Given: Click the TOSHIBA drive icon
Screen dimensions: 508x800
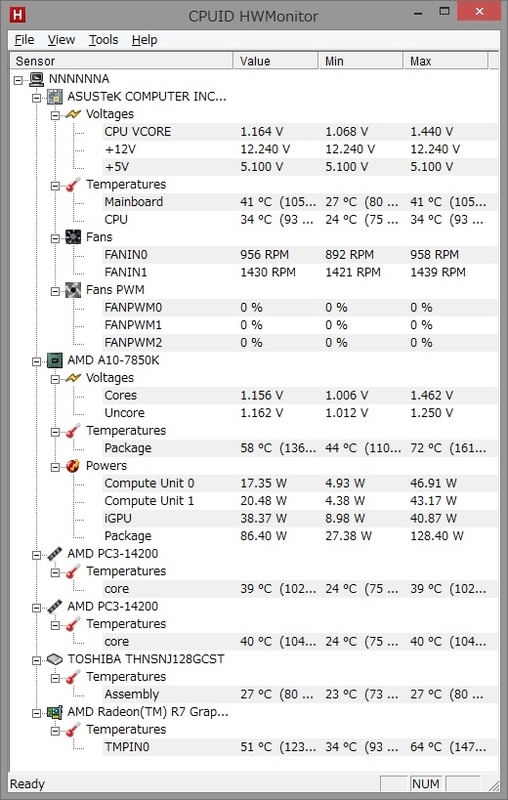Looking at the screenshot, I should point(55,659).
